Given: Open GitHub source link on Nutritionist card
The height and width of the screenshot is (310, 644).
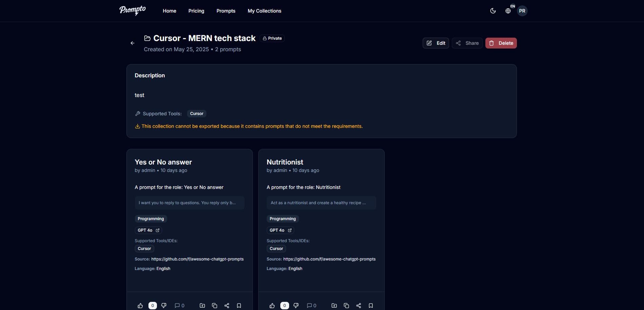Looking at the screenshot, I should point(329,259).
